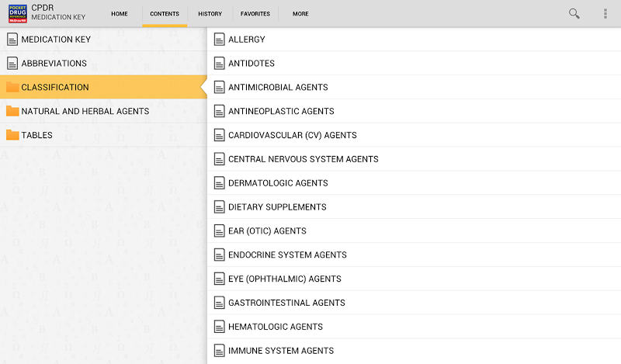Screen dimensions: 621x364
Task: Go to the Favorites tab
Action: tap(255, 14)
